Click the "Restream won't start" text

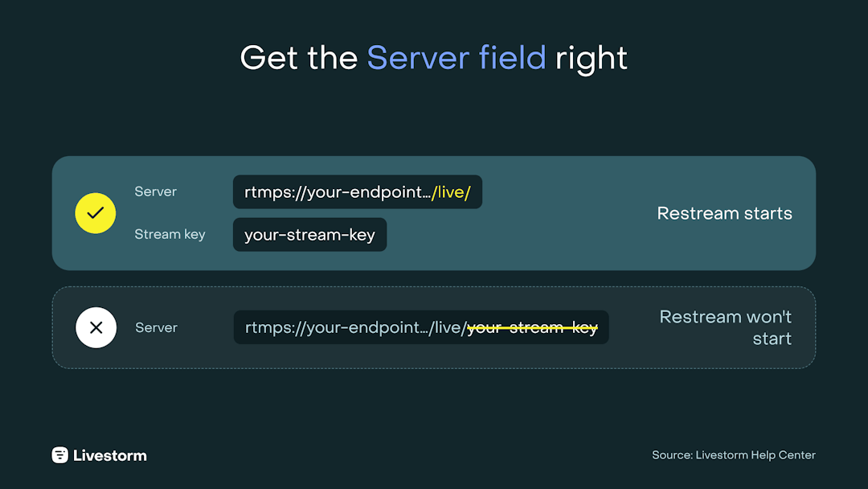coord(725,327)
